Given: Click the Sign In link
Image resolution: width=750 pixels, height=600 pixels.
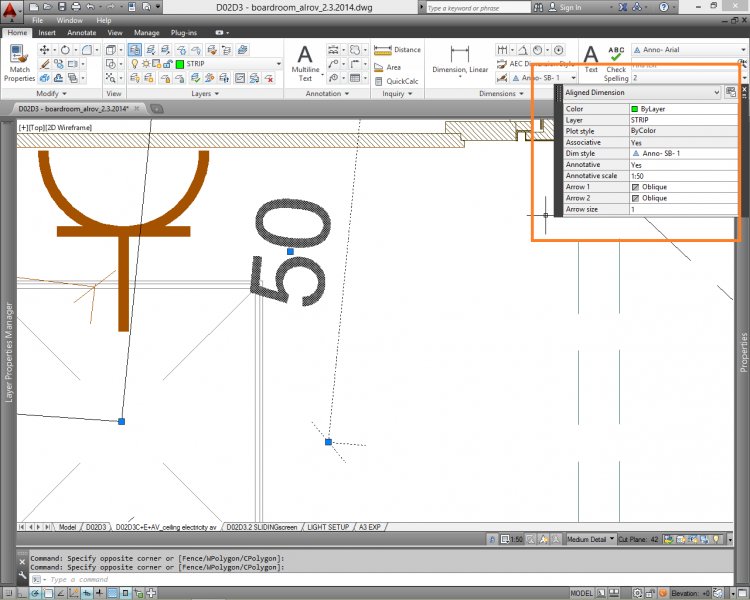Looking at the screenshot, I should click(570, 8).
